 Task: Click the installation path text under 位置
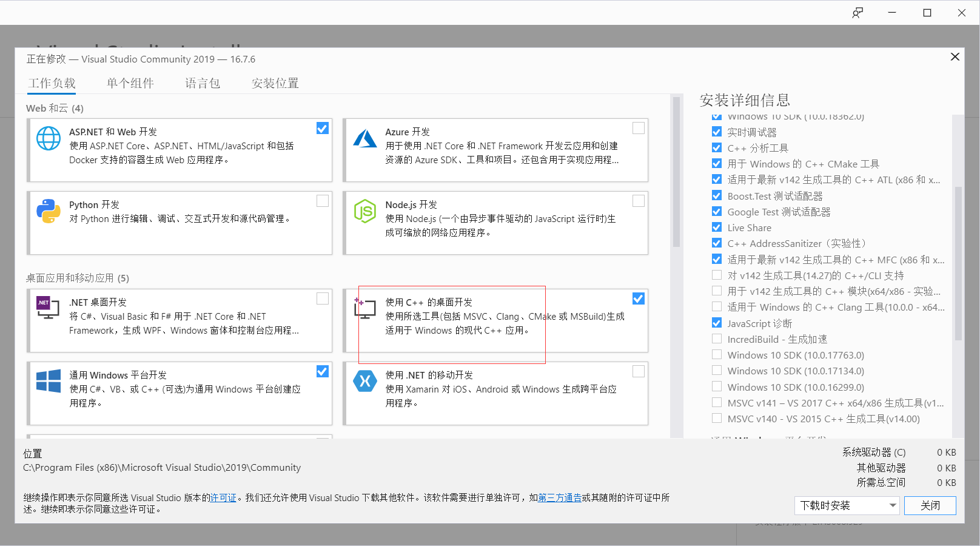coord(162,467)
